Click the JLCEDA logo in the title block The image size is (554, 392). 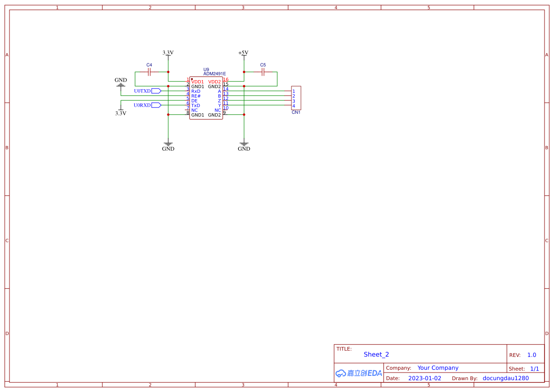point(358,373)
